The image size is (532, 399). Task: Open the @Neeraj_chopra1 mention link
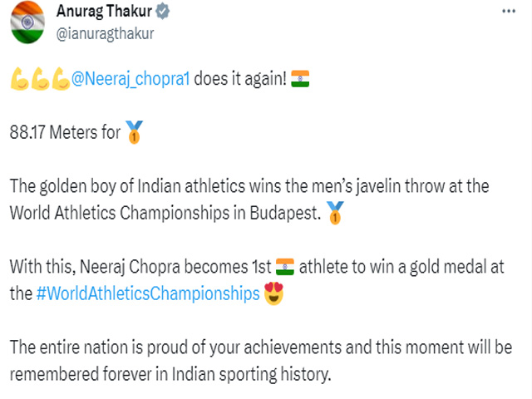tap(131, 79)
